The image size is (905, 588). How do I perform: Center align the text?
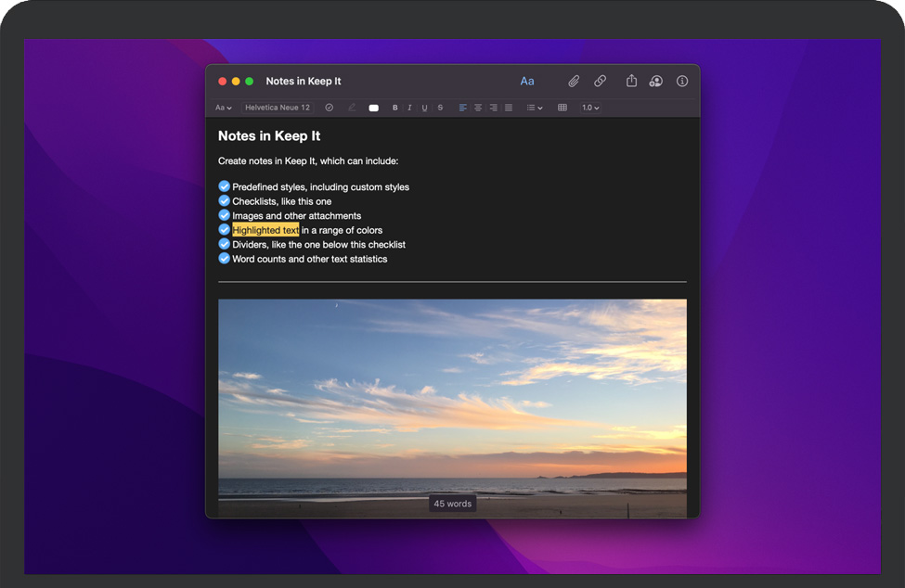[478, 108]
